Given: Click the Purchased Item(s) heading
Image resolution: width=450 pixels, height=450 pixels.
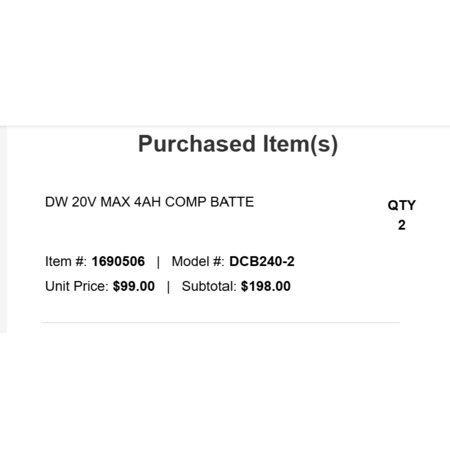Looking at the screenshot, I should click(238, 145).
